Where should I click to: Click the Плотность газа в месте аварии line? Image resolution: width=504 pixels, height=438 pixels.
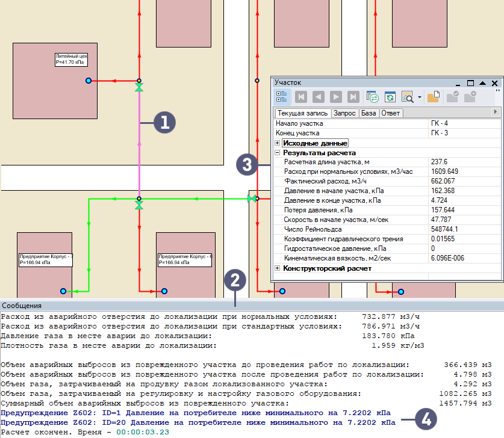[x=213, y=345]
